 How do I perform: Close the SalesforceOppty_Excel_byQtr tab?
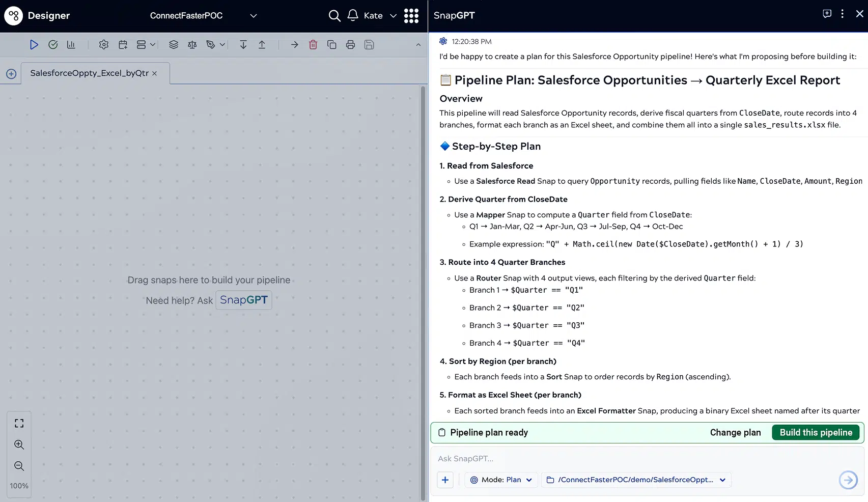coord(155,74)
